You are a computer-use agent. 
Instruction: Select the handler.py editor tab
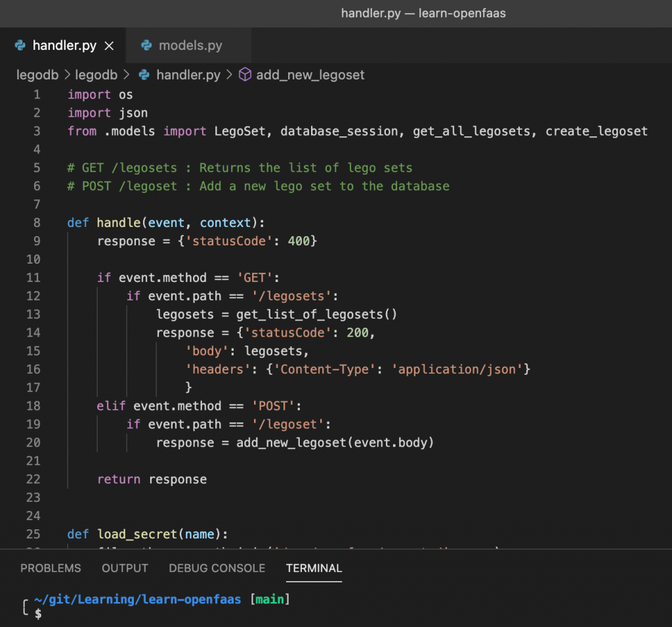[64, 46]
